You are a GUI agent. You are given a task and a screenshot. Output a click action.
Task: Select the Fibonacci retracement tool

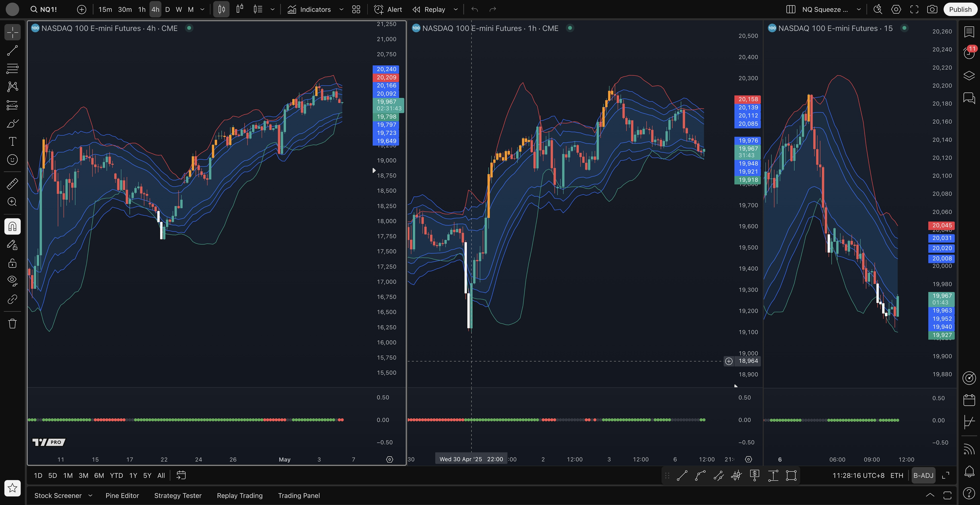coord(12,69)
